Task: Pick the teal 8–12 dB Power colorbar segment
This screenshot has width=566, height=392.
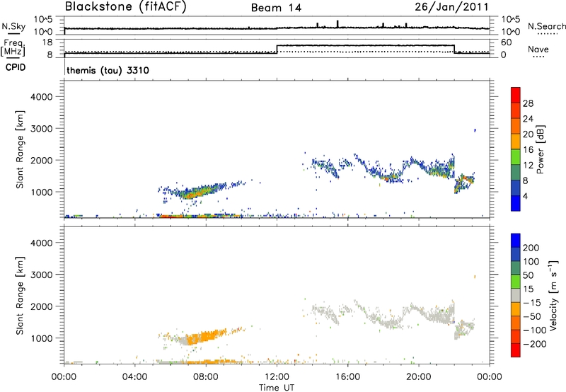Action: pyautogui.click(x=516, y=172)
